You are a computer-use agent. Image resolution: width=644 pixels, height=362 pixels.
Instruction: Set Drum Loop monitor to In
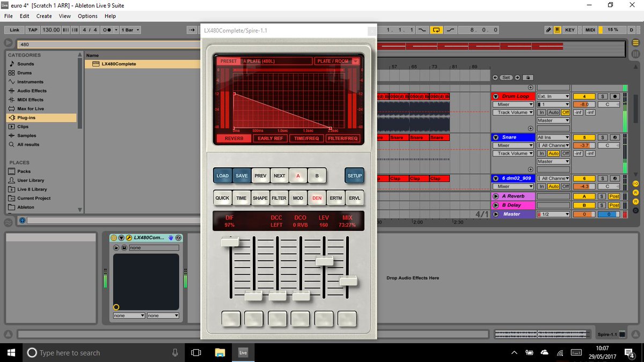[541, 113]
